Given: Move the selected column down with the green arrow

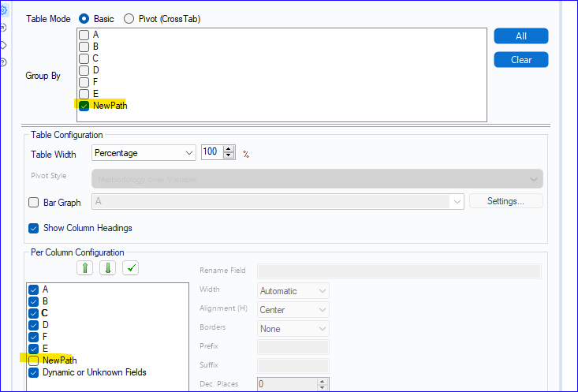Looking at the screenshot, I should tap(108, 267).
